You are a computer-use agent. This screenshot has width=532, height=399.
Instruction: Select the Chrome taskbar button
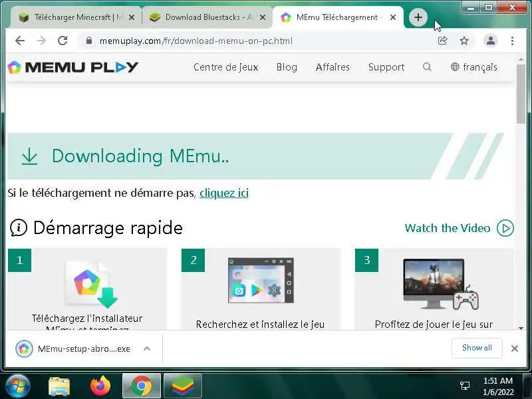[142, 386]
